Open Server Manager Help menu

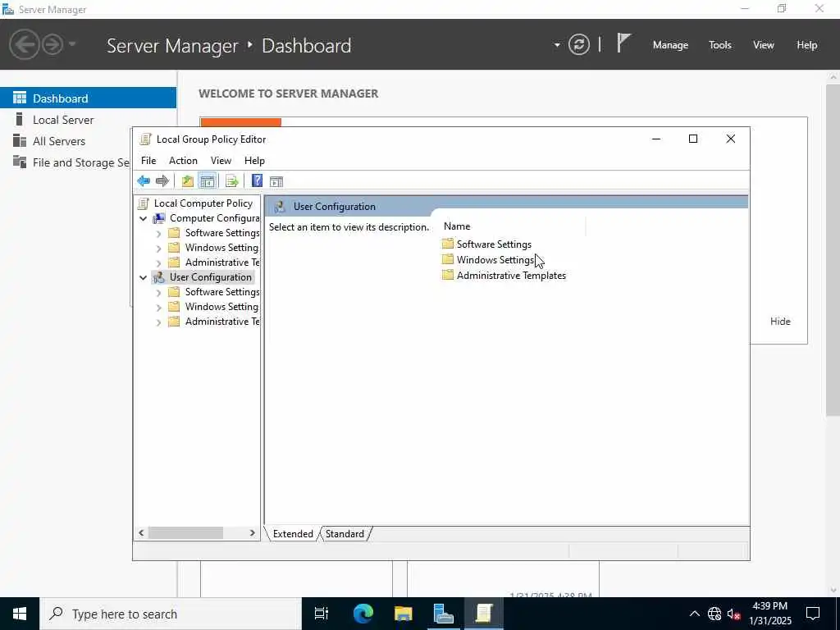[807, 45]
